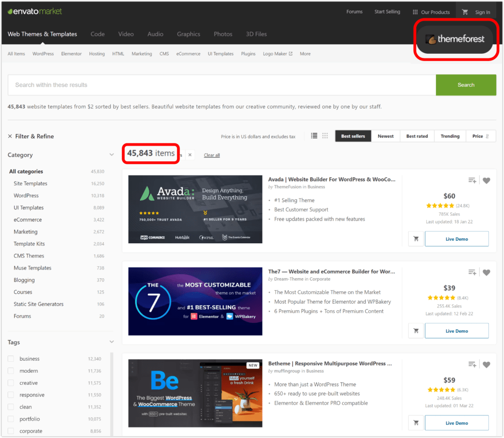504x438 pixels.
Task: Open the Audio marketplace tab
Action: pyautogui.click(x=155, y=34)
